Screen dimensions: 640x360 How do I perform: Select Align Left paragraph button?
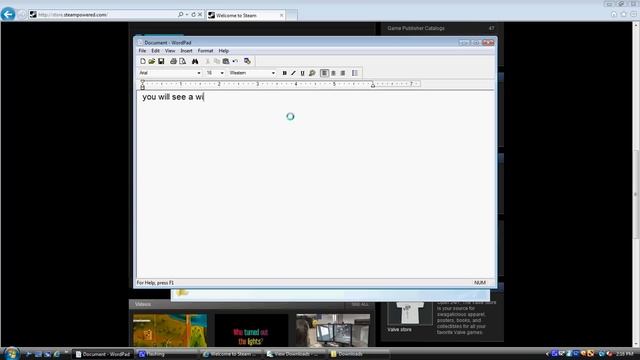pos(324,73)
